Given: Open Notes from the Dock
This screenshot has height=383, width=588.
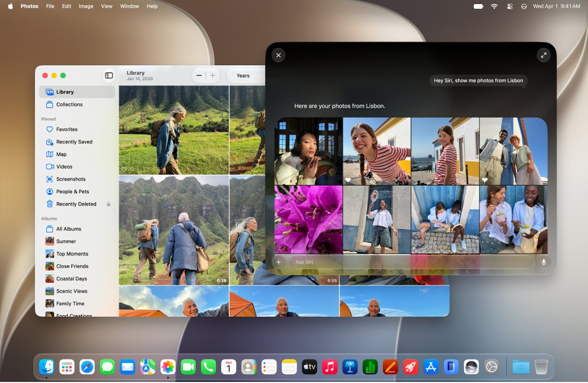Looking at the screenshot, I should [x=289, y=367].
